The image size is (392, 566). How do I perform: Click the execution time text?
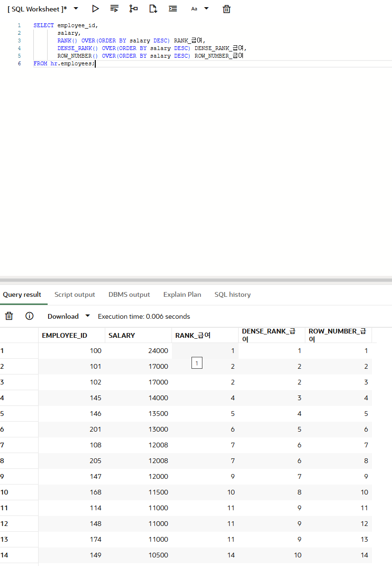click(144, 316)
